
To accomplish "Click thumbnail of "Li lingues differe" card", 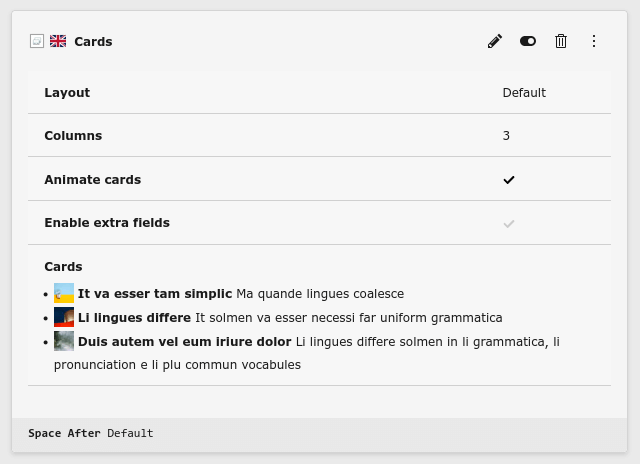I will pos(64,318).
